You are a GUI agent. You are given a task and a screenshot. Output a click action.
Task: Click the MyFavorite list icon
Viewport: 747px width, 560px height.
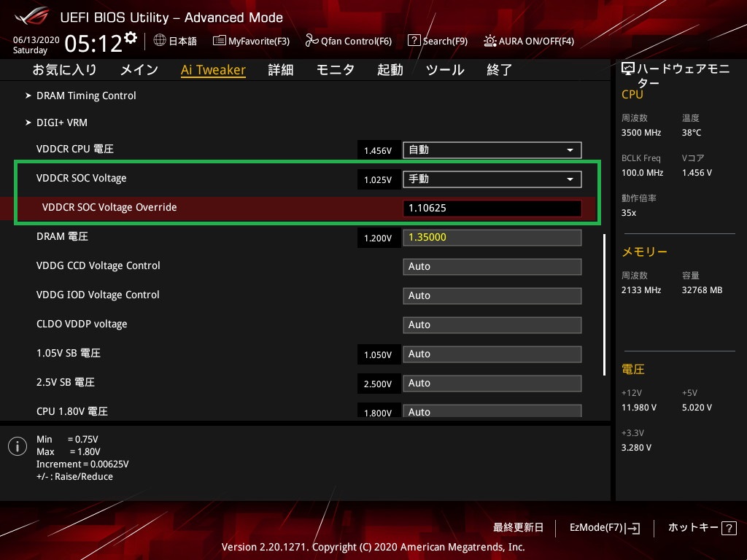coord(219,41)
